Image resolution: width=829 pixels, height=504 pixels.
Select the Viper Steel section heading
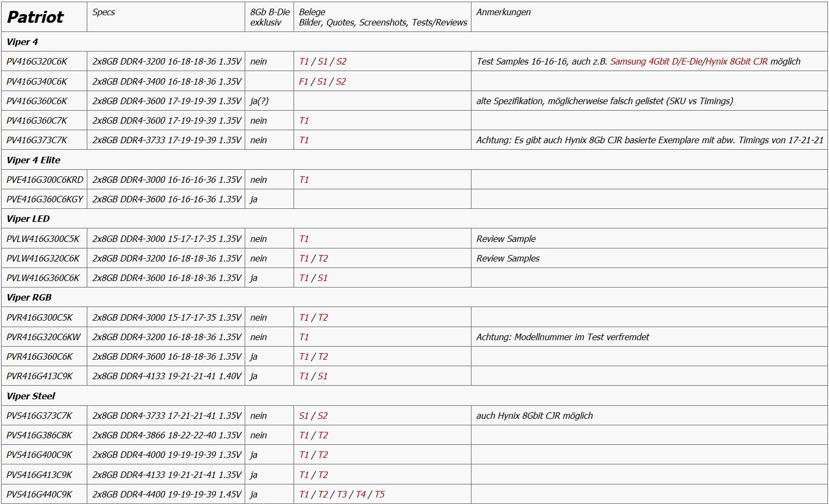point(30,396)
